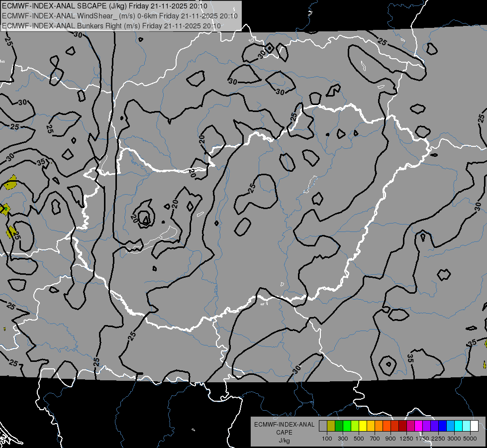The width and height of the screenshot is (487, 448).
Task: Select the dark red legend swatch
Action: click(402, 426)
